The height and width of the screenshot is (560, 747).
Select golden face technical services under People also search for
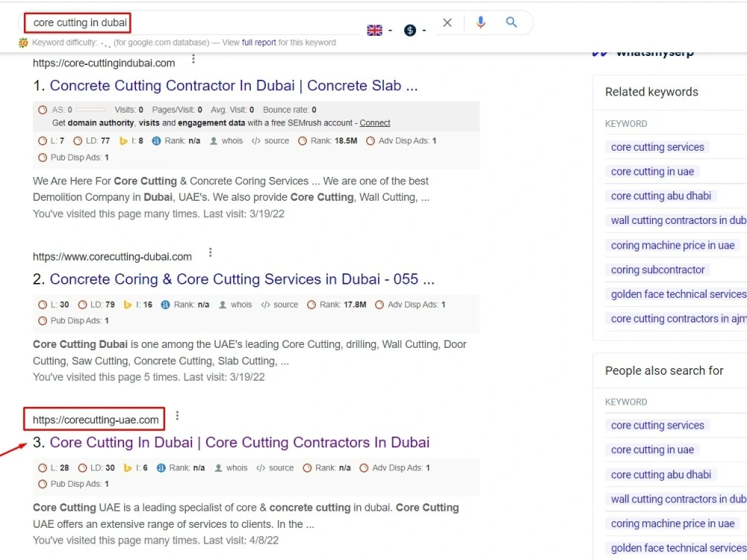click(677, 548)
